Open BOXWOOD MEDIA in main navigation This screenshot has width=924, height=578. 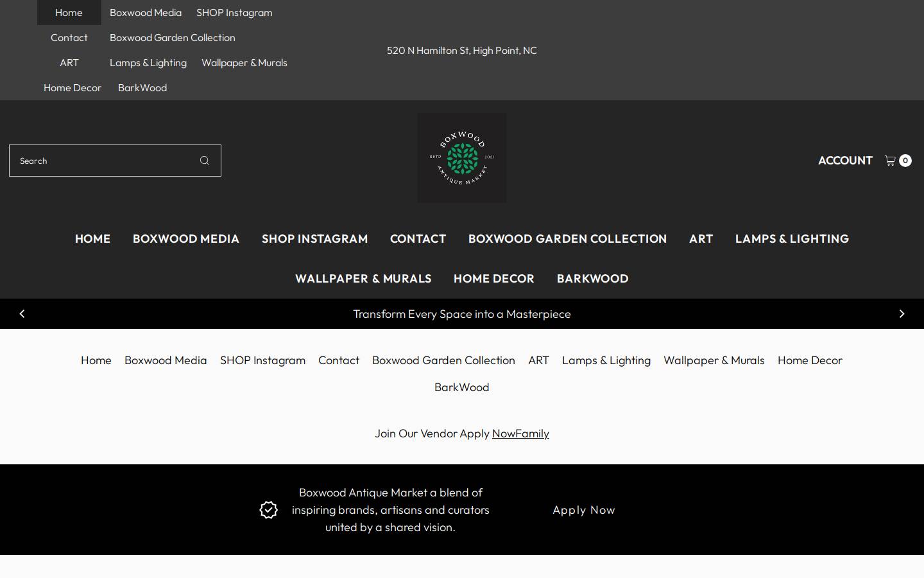186,239
